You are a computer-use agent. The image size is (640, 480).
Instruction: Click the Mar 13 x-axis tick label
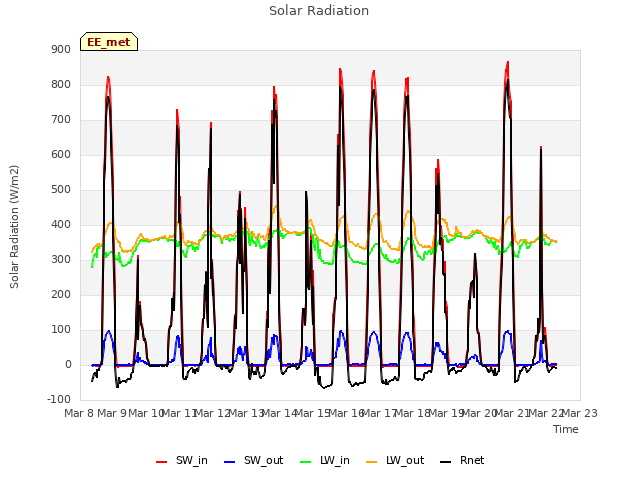[247, 413]
